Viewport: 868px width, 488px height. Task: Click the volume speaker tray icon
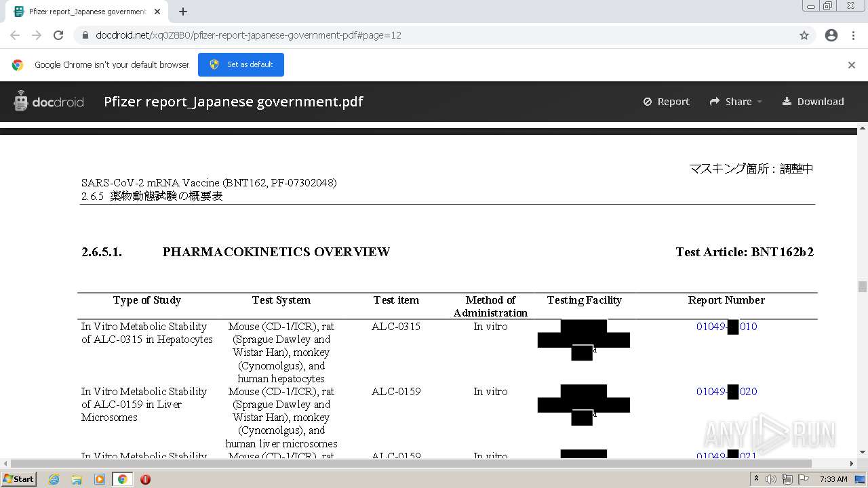tap(770, 479)
